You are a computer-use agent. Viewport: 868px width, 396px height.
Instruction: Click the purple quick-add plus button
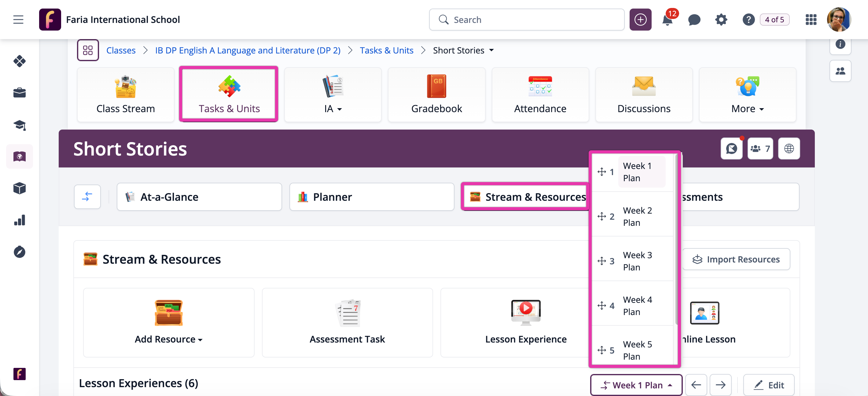click(x=640, y=20)
